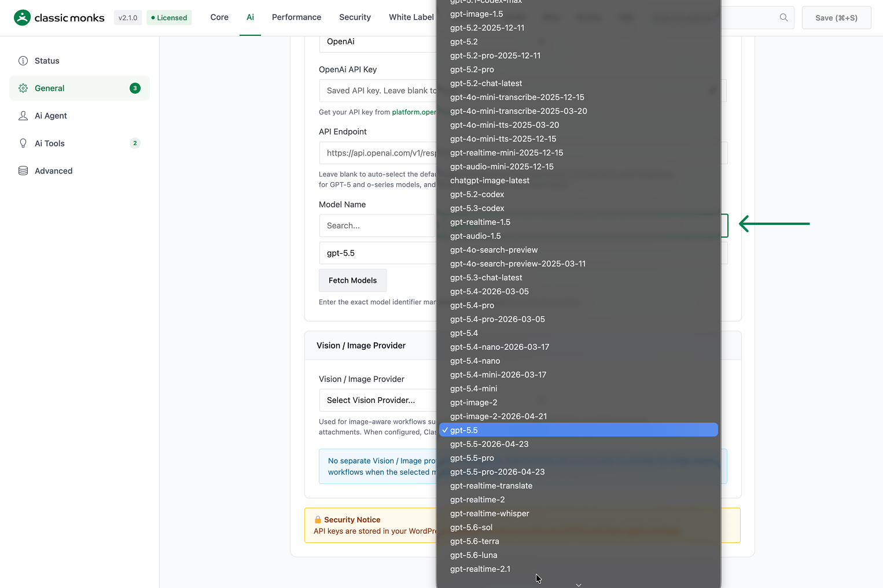This screenshot has height=588, width=883.
Task: Click the scroll-down chevron below the model list
Action: point(579,585)
